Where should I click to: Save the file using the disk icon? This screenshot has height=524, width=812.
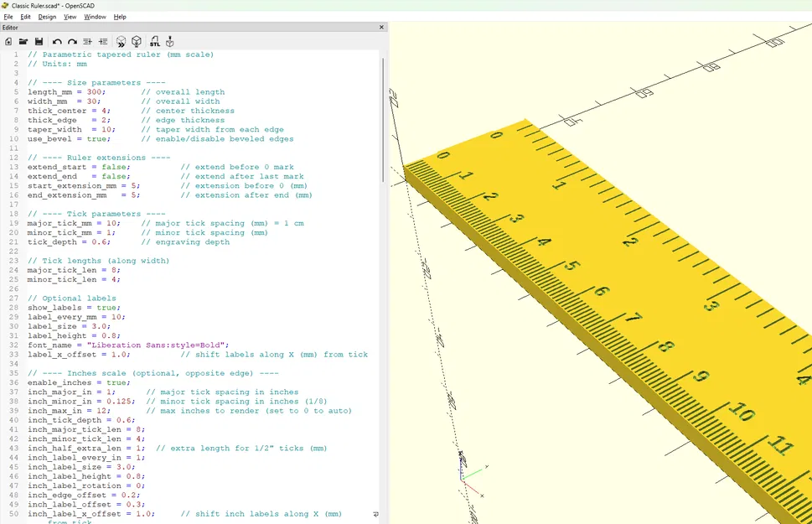(39, 41)
